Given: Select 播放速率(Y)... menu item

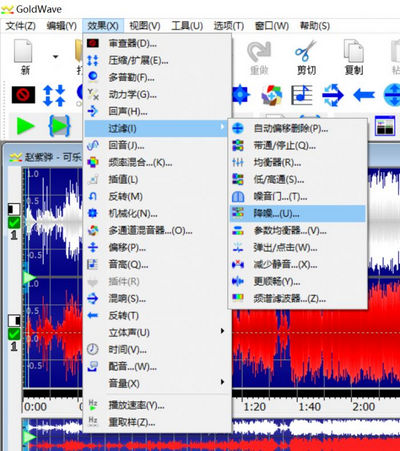Looking at the screenshot, I should (157, 405).
